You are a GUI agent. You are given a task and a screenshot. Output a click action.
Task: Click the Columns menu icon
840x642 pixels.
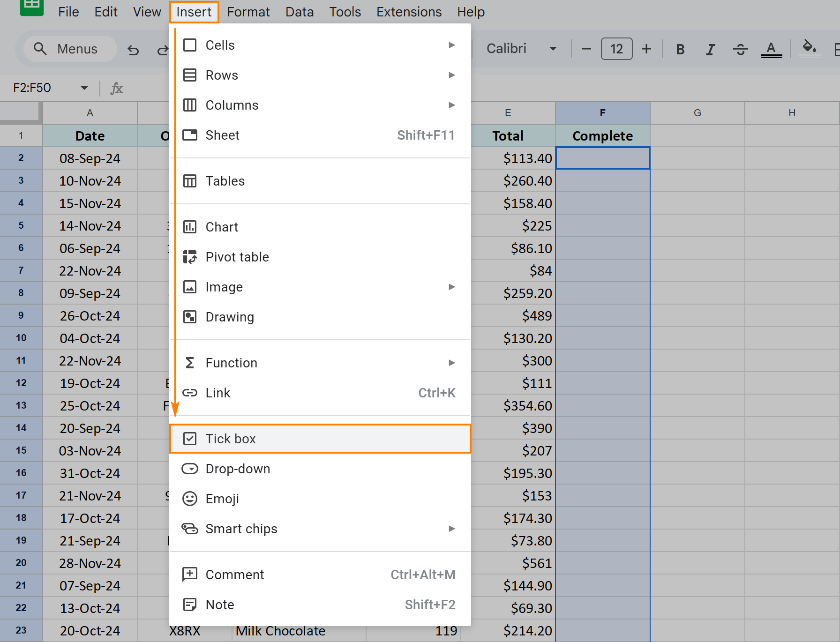pyautogui.click(x=190, y=105)
